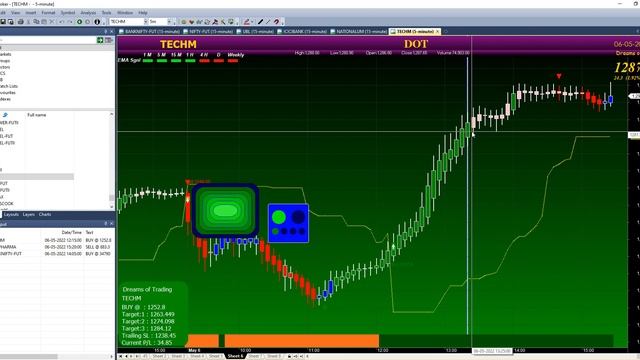Screen dimensions: 640x360
Task: Click the Print toolbar icon
Action: click(20, 22)
